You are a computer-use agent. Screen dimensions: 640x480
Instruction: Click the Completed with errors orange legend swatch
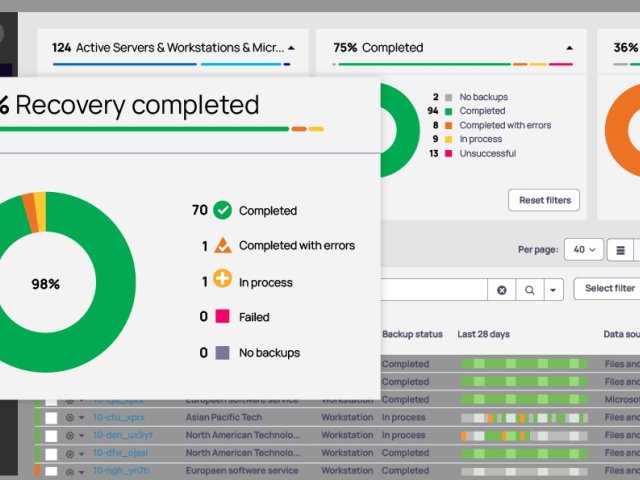(448, 125)
